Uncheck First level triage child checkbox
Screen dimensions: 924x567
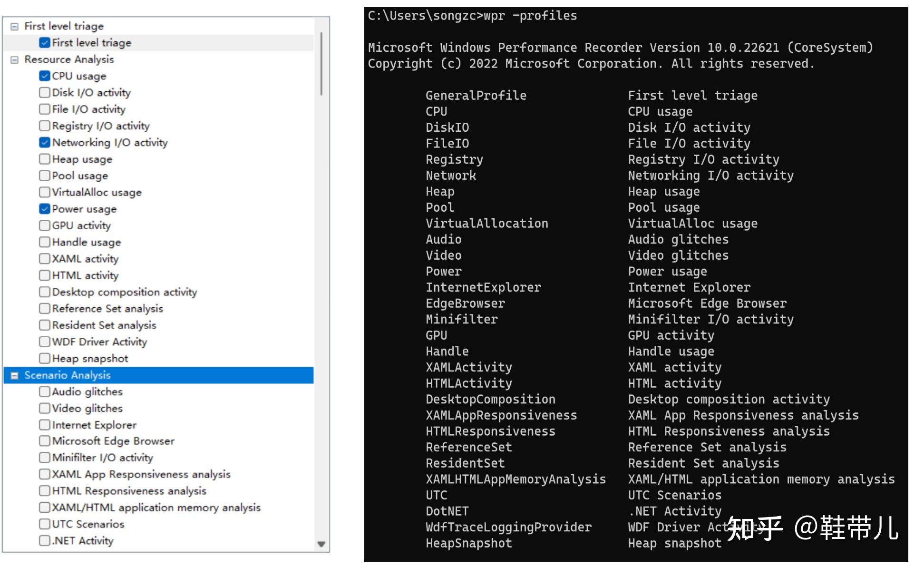[45, 43]
